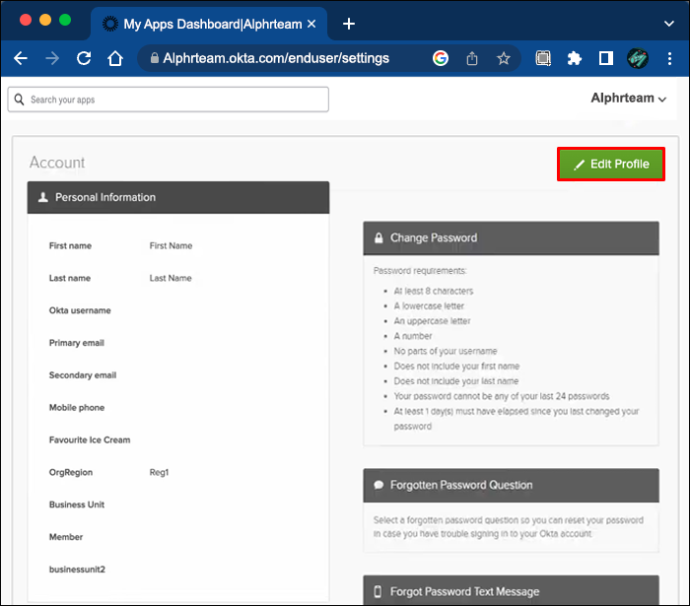
Task: Open Chrome three-dot menu
Action: [669, 58]
